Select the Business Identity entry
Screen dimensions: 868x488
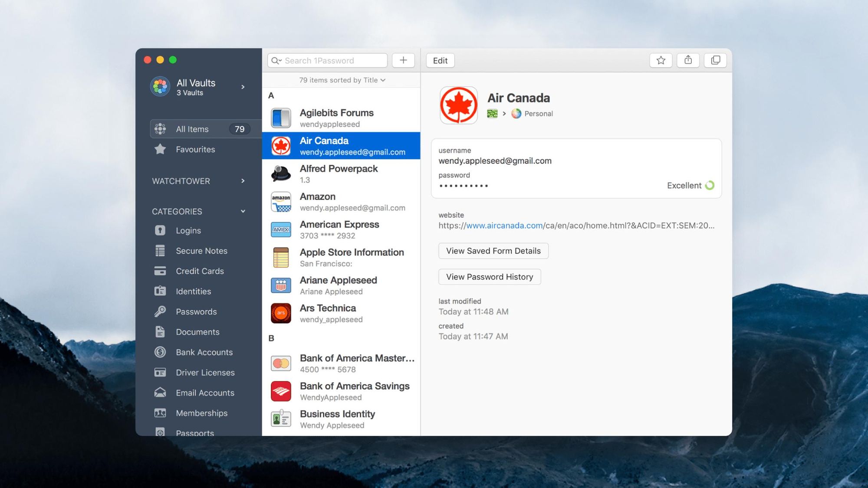[341, 419]
